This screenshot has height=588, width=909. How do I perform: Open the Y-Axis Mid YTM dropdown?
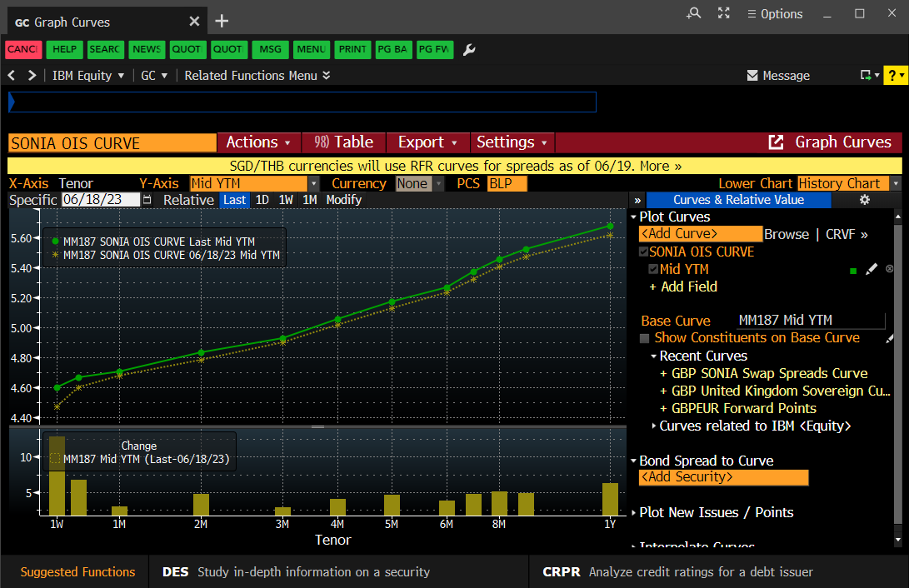click(313, 183)
